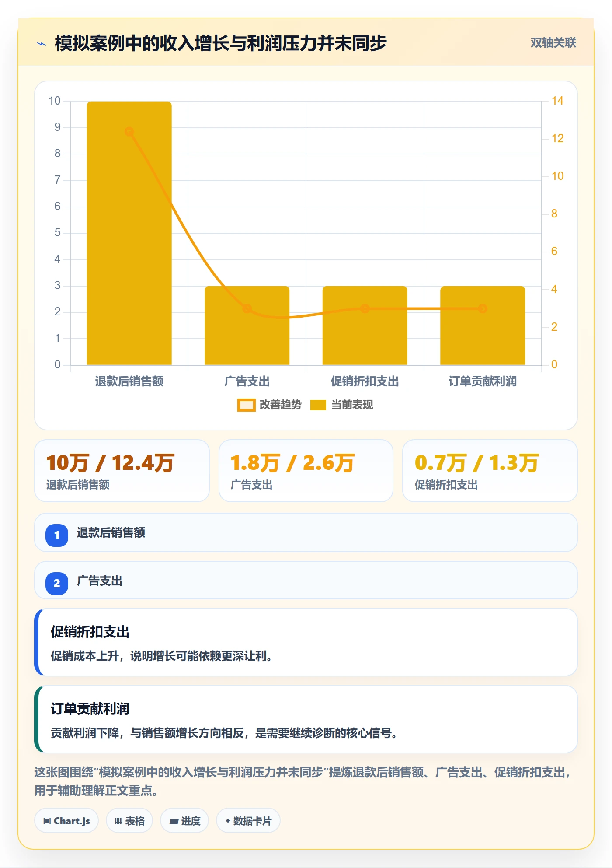Image resolution: width=612 pixels, height=868 pixels.
Task: Click the 订单贡献利润 note card heading
Action: pos(90,709)
